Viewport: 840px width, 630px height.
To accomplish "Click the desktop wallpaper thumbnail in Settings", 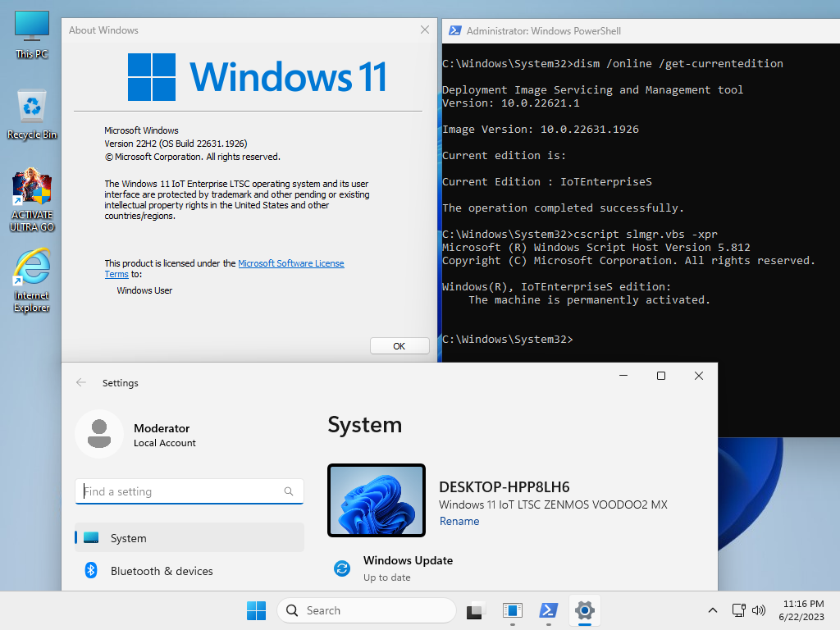I will tap(376, 500).
